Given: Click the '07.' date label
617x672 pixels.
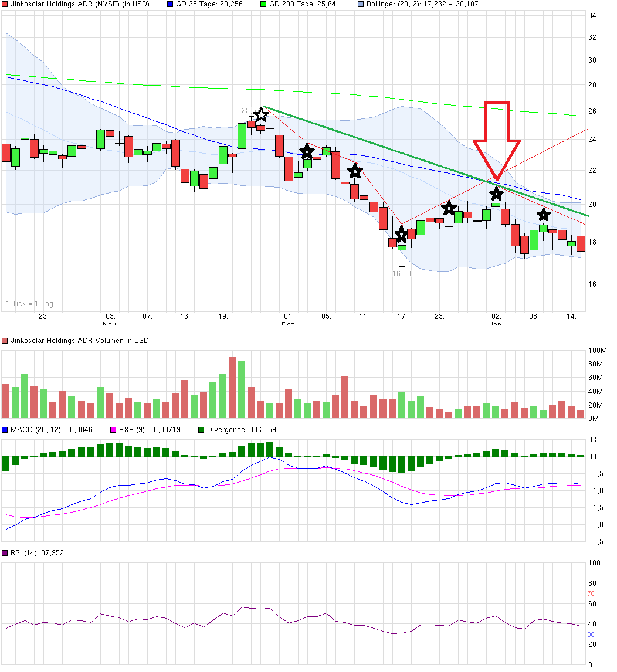Looking at the screenshot, I should [147, 317].
